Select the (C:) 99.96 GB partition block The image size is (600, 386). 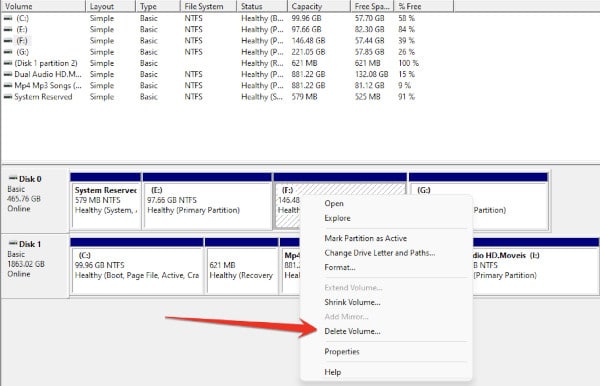tap(137, 266)
